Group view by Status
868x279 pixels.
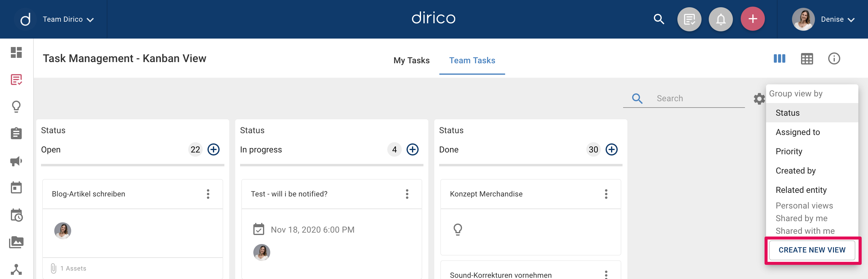point(812,113)
